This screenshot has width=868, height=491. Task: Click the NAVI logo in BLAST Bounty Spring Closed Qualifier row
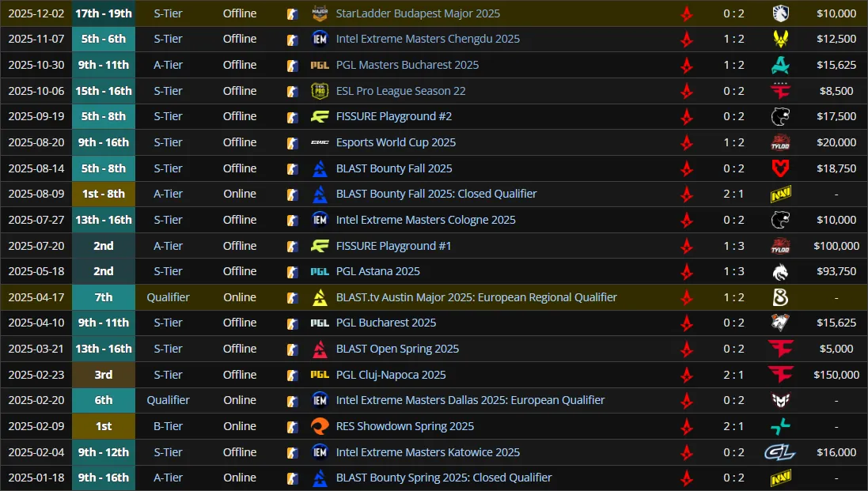[780, 478]
